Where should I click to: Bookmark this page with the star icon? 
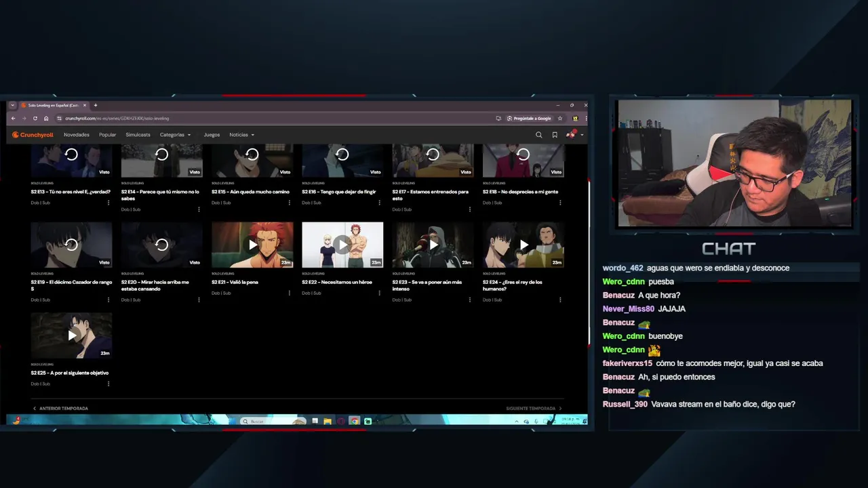click(560, 119)
